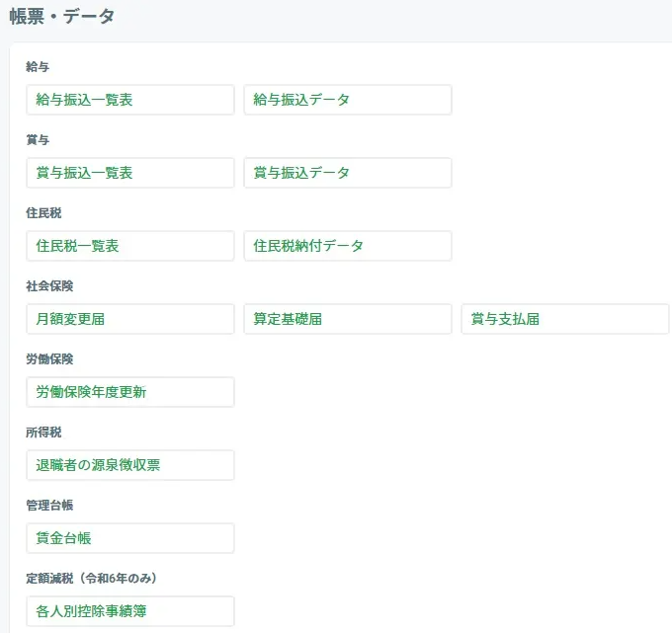672x633 pixels.
Task: Click the 管理台帳 section heading
Action: (49, 506)
